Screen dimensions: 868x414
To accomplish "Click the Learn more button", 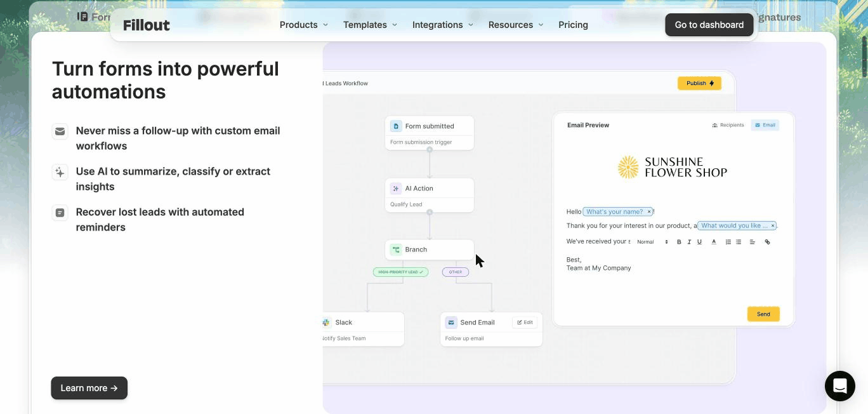I will pos(89,388).
